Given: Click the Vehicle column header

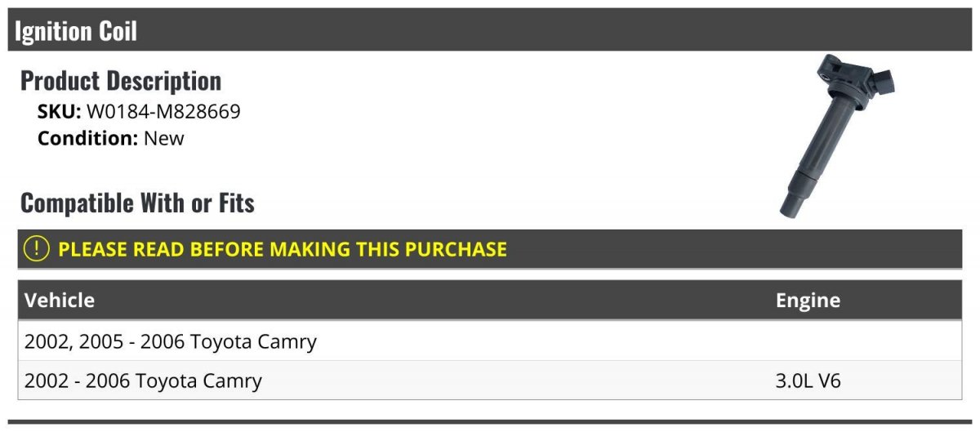Looking at the screenshot, I should 60,300.
